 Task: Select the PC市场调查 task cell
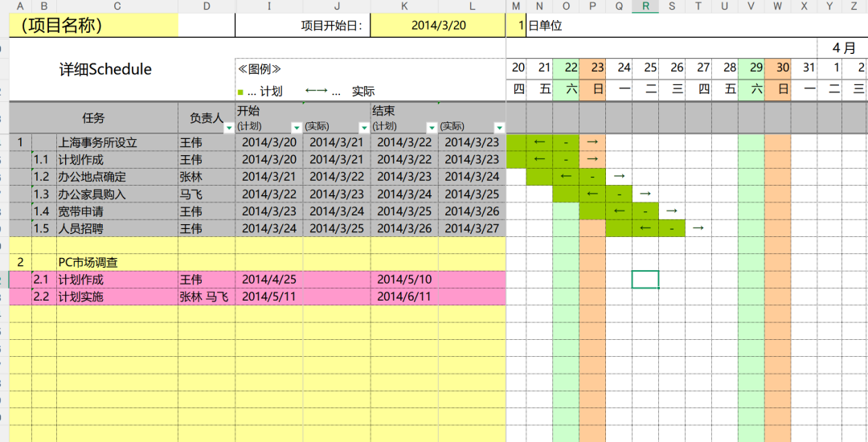[x=117, y=262]
